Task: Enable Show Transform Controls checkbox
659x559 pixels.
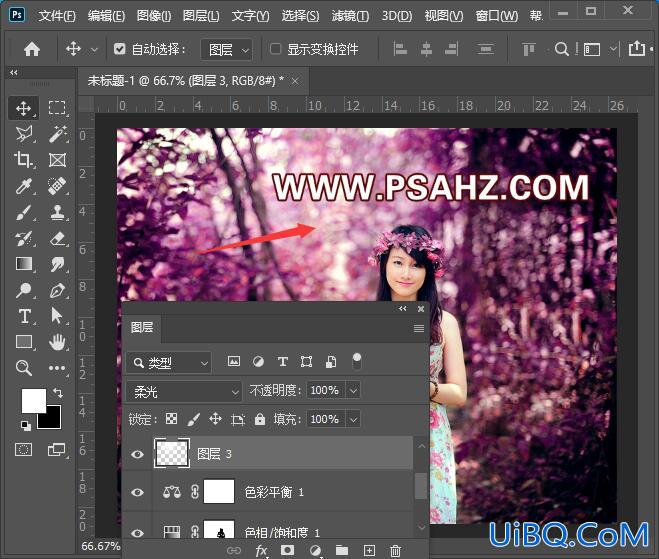Action: pos(275,49)
